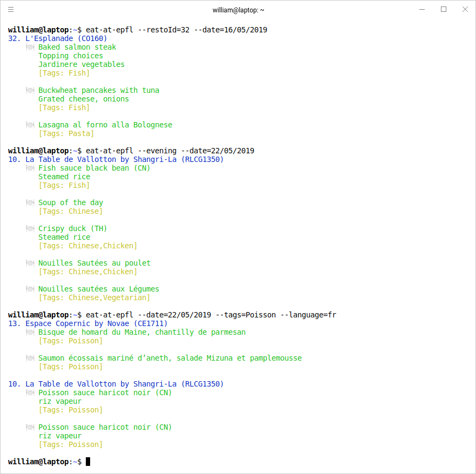Minimize the terminal window
This screenshot has width=476, height=474.
click(422, 10)
